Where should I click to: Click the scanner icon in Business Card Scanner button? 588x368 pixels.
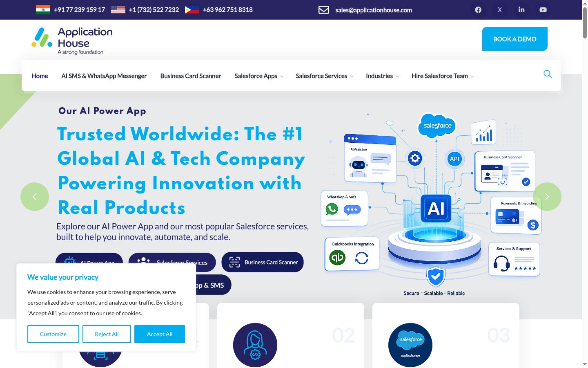coord(234,262)
